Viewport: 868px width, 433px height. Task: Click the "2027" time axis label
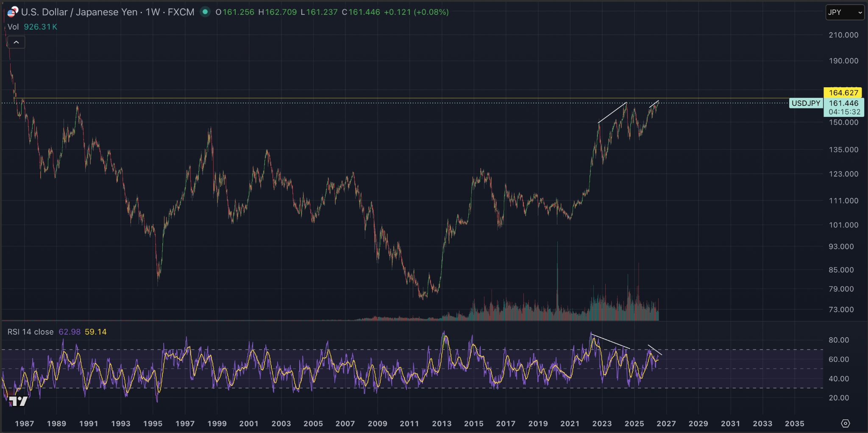coord(666,423)
